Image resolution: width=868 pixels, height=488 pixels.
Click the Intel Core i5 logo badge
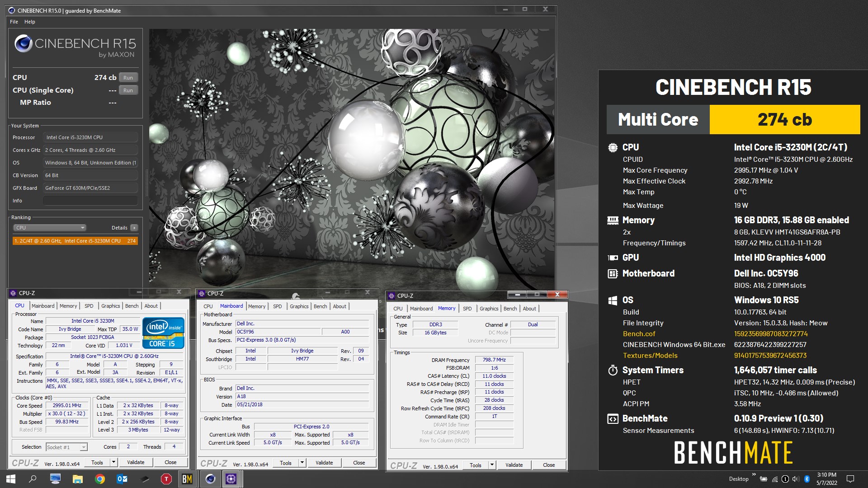click(163, 333)
